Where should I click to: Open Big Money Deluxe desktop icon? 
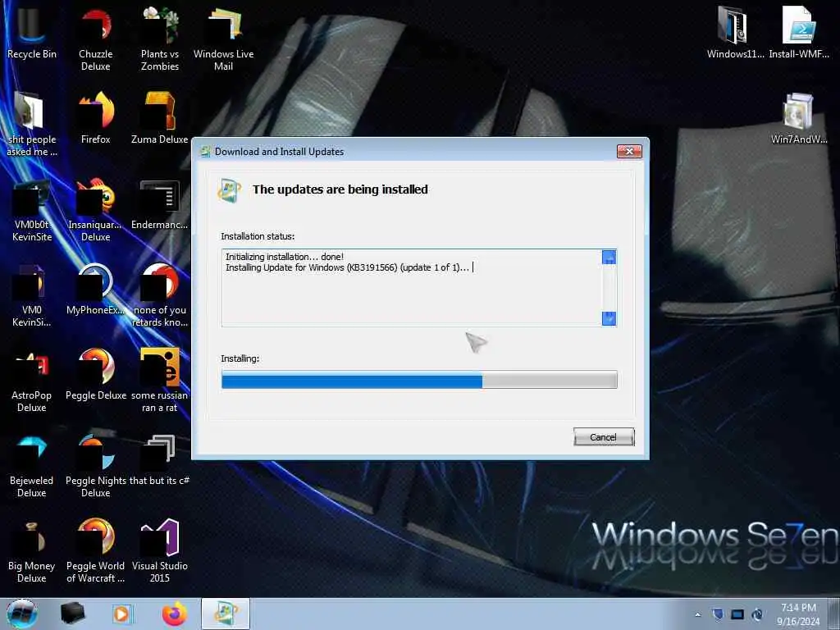coord(32,550)
